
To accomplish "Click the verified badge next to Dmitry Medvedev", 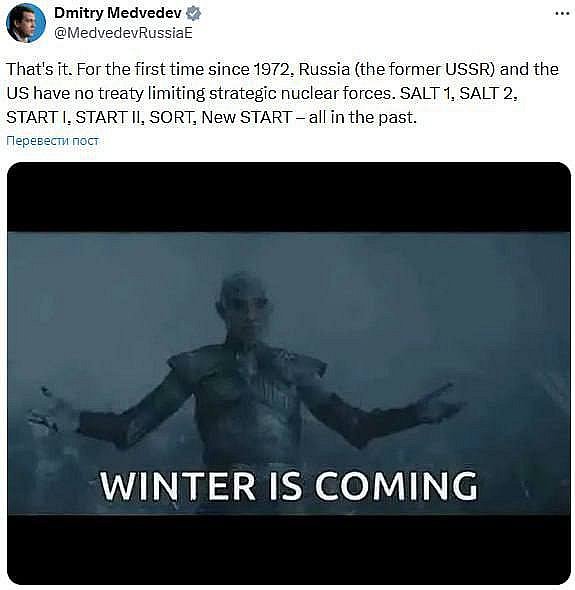I will pos(194,14).
